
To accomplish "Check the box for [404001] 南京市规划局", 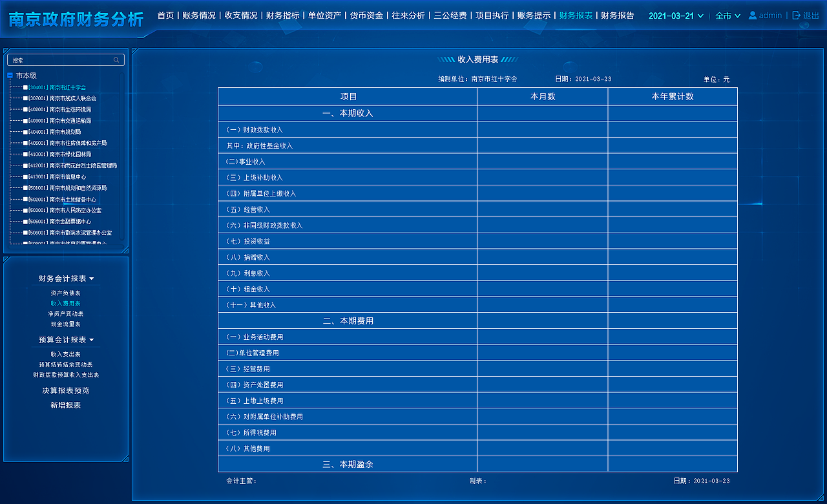I will point(25,132).
